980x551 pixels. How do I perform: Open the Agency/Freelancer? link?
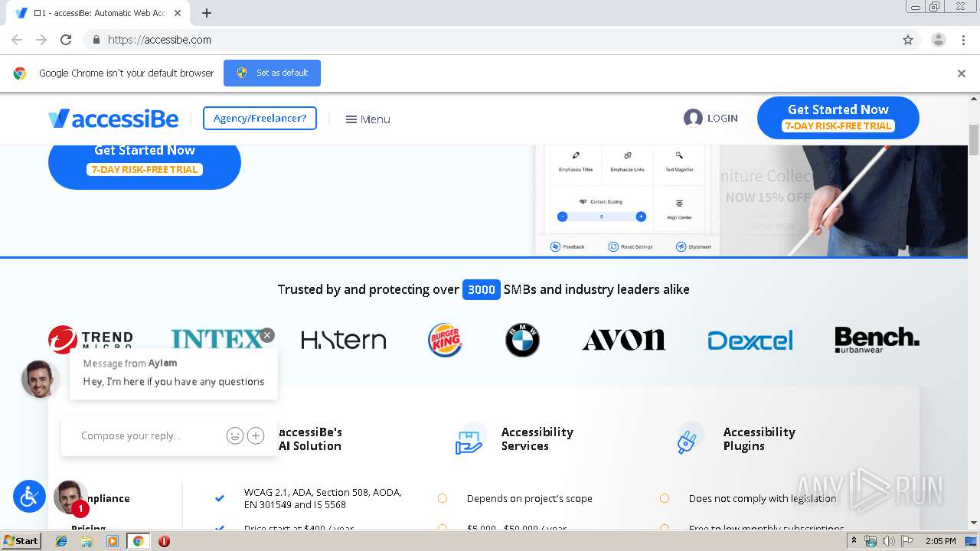click(x=260, y=118)
